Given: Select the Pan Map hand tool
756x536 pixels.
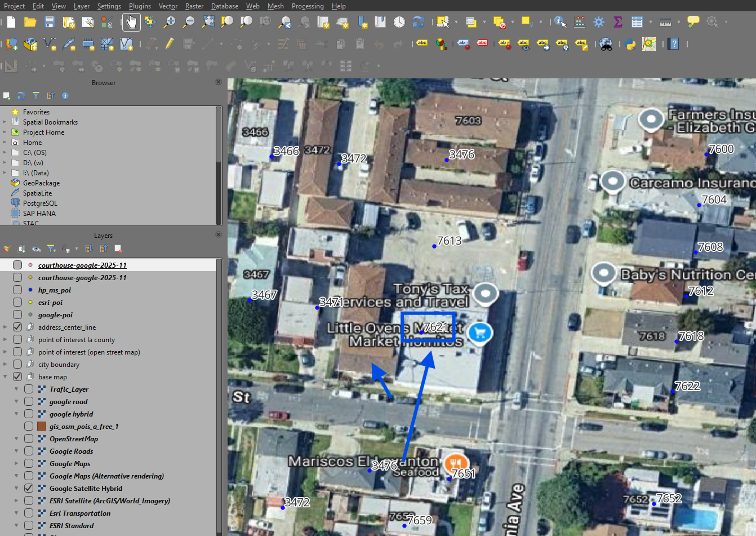Looking at the screenshot, I should pos(131,22).
